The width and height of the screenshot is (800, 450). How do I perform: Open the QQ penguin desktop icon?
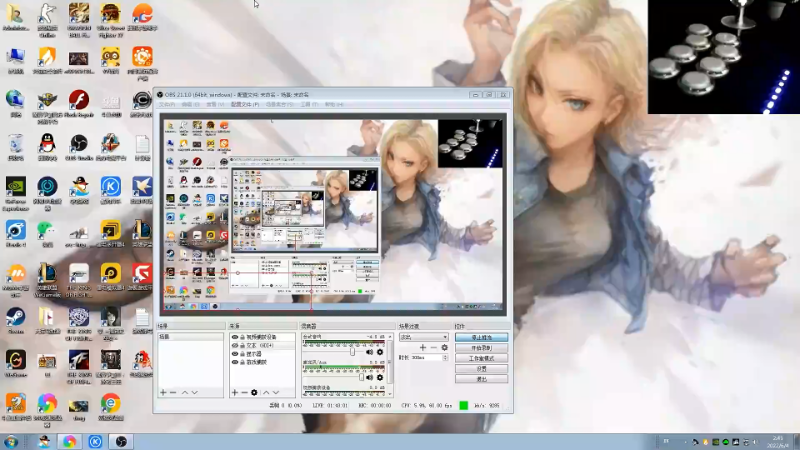click(x=47, y=148)
